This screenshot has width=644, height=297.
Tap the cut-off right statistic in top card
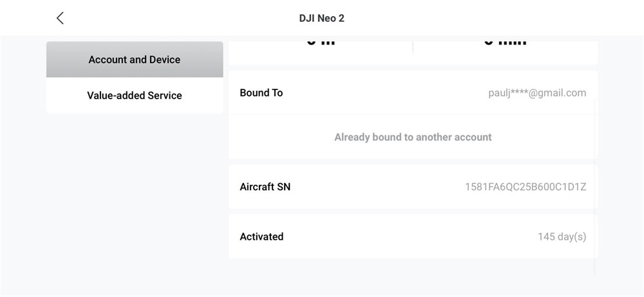pyautogui.click(x=505, y=43)
